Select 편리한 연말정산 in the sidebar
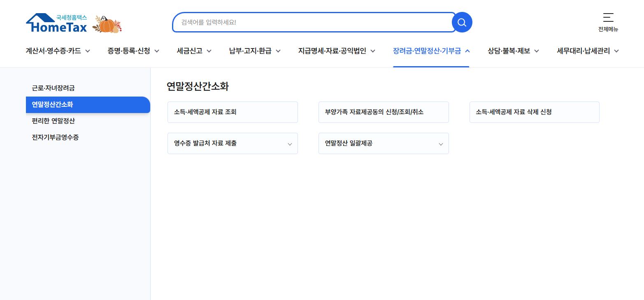The height and width of the screenshot is (300, 644). pos(53,121)
